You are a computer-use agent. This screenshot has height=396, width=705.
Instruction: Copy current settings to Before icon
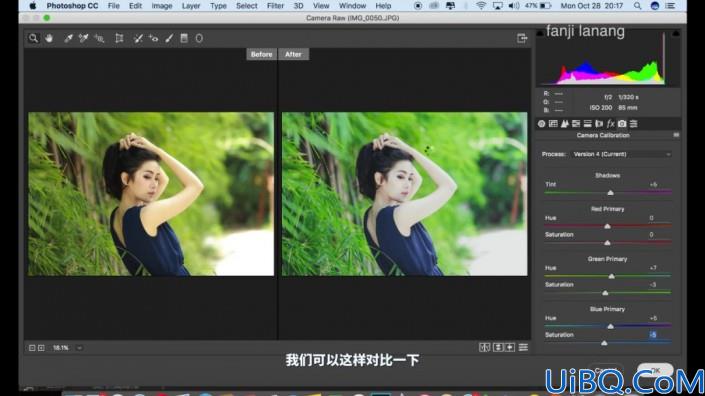coord(510,347)
